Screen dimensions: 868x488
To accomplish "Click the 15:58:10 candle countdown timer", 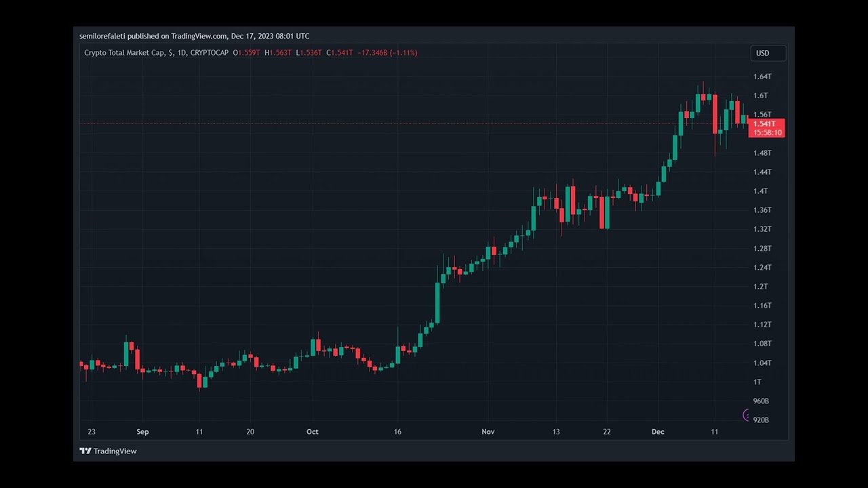I will 767,132.
